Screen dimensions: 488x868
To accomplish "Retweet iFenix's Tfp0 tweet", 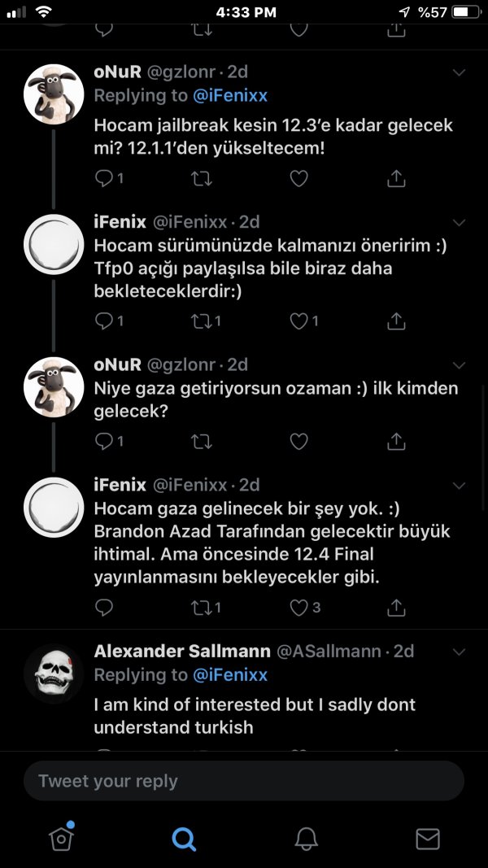I will coord(200,321).
